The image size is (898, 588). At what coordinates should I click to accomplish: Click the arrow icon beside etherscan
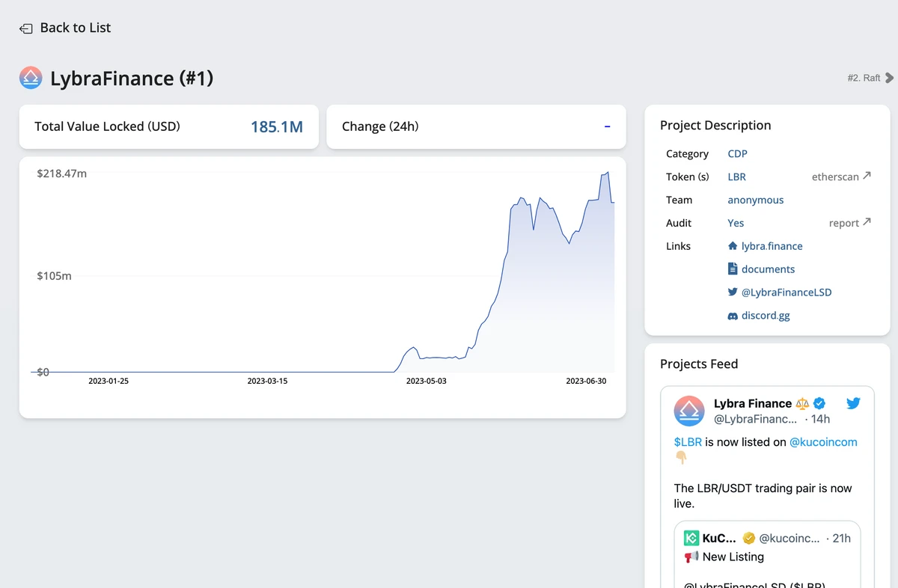click(867, 177)
